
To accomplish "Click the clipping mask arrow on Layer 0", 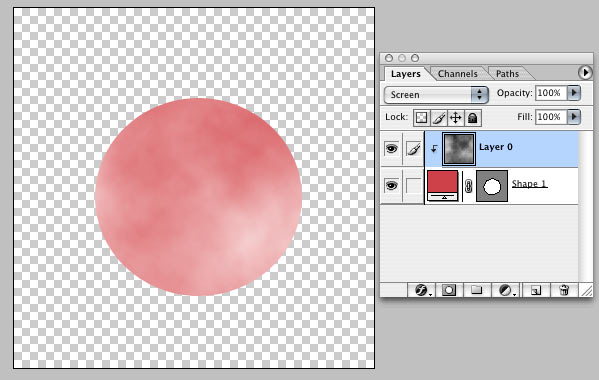I will [434, 149].
